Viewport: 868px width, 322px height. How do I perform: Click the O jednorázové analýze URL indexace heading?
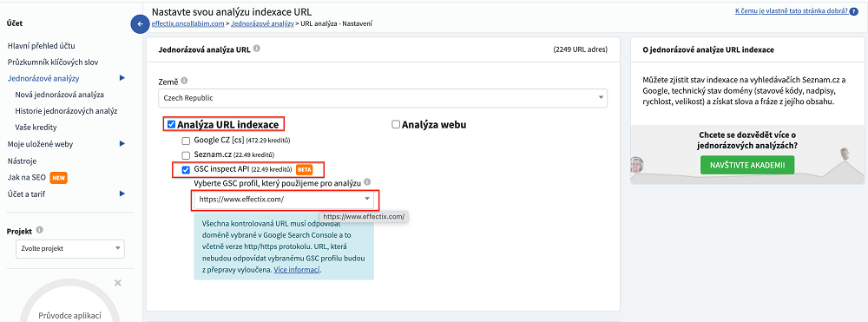[708, 49]
